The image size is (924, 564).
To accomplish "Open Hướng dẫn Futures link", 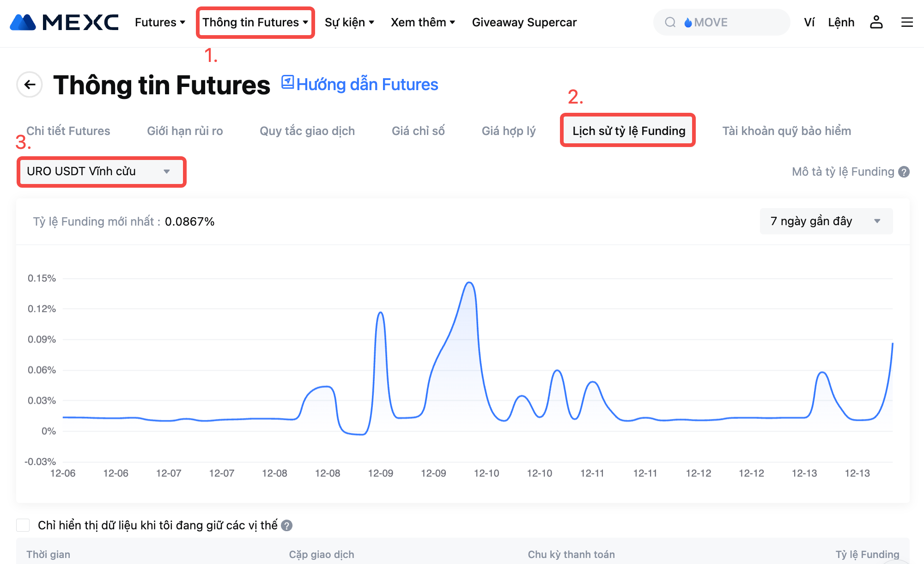I will pos(367,85).
